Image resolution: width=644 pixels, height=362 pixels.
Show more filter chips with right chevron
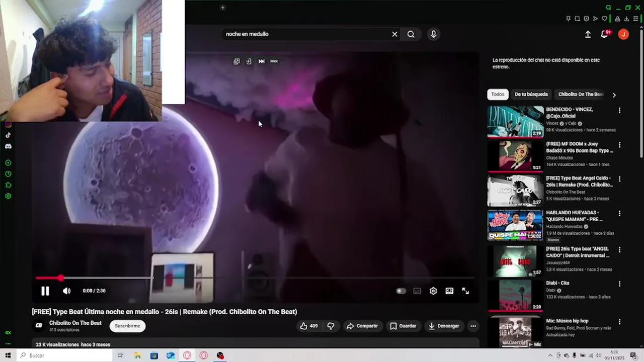[614, 95]
